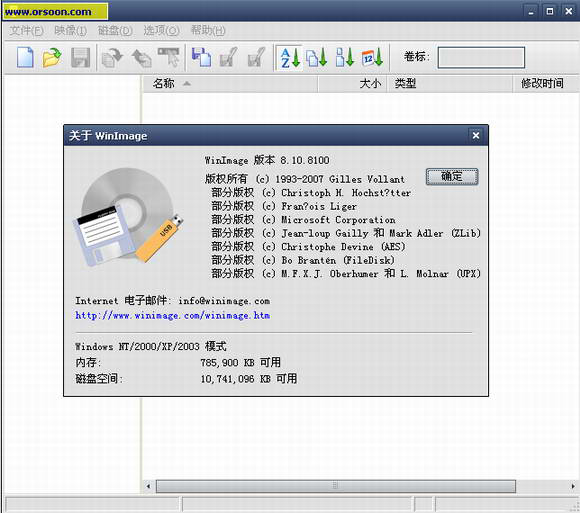580x513 pixels.
Task: Click the 确定 button in About dialog
Action: tap(452, 176)
